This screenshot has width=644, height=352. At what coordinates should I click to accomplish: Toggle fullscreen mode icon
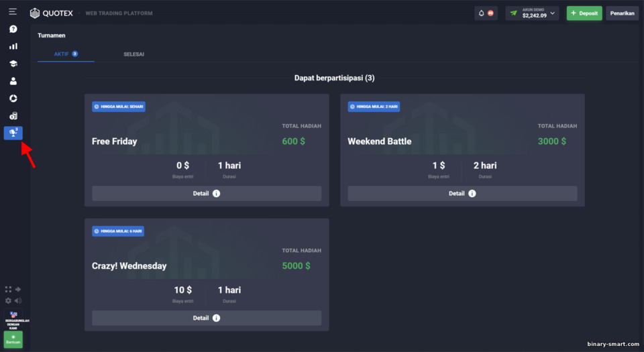[x=8, y=289]
